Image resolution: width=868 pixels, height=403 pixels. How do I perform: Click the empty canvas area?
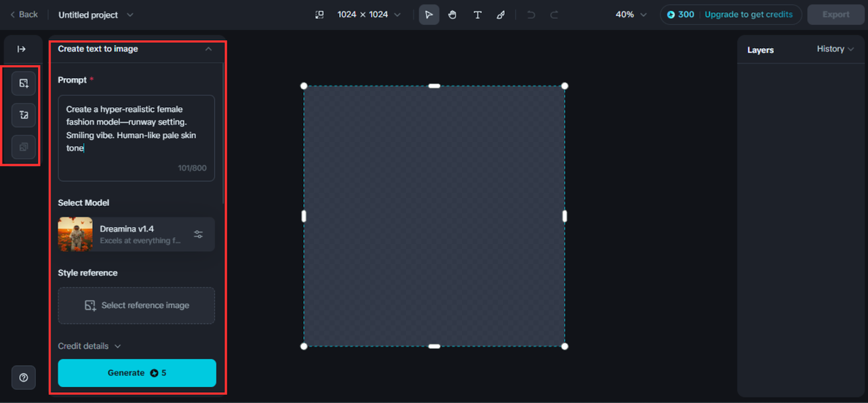[x=434, y=216]
